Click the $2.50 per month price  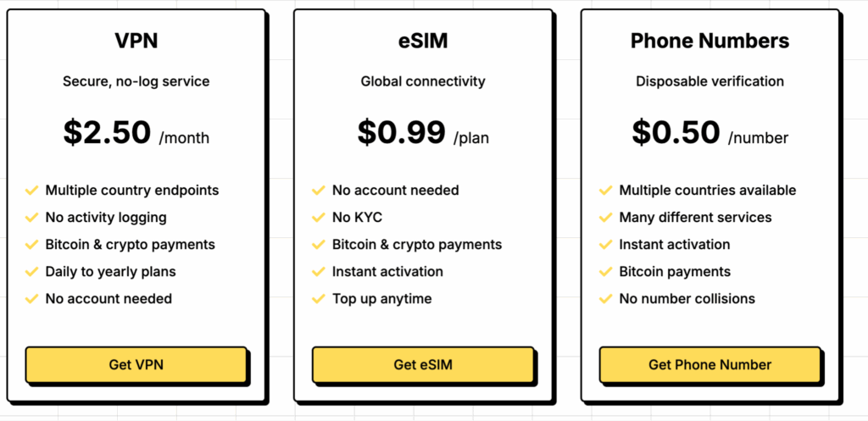click(136, 133)
